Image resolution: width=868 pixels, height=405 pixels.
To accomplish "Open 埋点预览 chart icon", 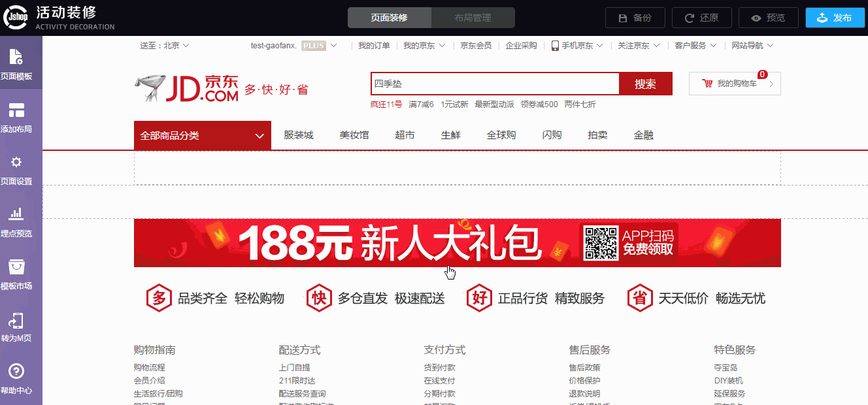I will (x=16, y=213).
